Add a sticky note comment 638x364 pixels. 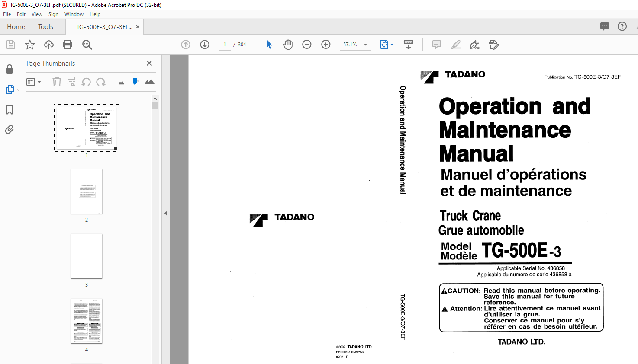click(437, 45)
